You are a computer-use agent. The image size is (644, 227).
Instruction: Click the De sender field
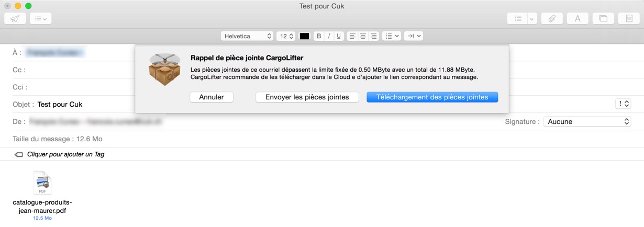(x=95, y=121)
